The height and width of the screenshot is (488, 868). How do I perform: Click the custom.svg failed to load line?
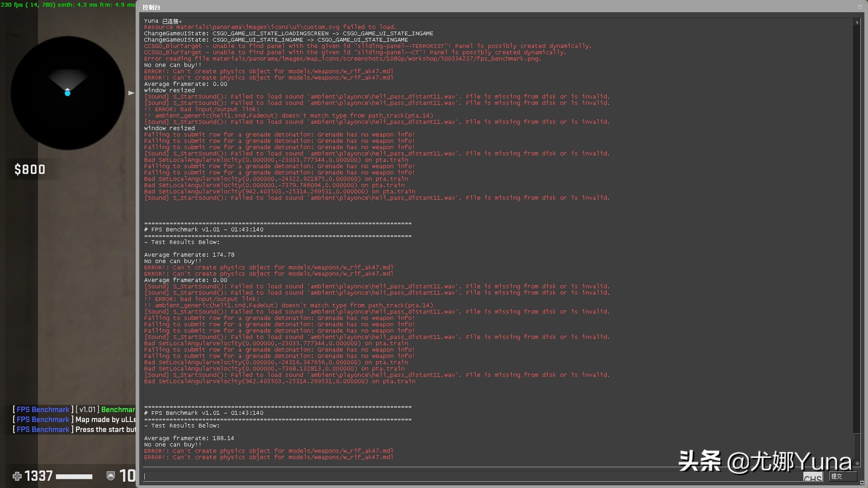(270, 27)
